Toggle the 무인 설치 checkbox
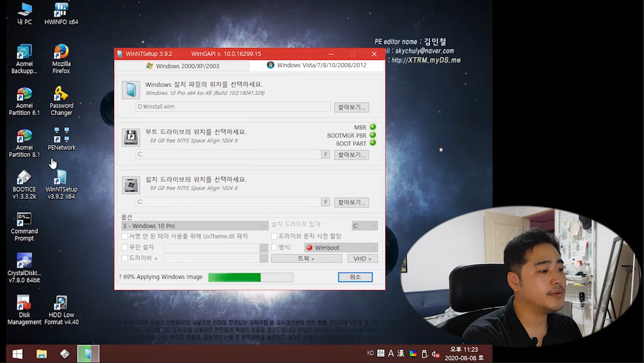The height and width of the screenshot is (363, 644). point(125,247)
